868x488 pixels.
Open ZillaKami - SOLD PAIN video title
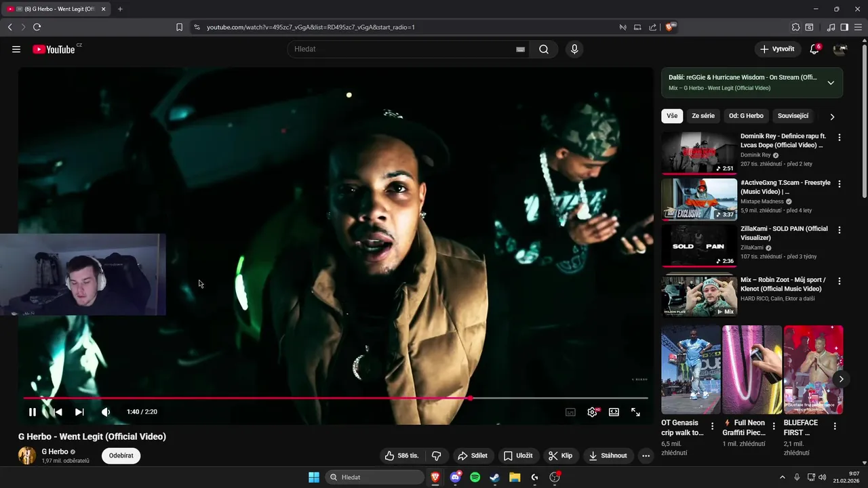(x=784, y=233)
